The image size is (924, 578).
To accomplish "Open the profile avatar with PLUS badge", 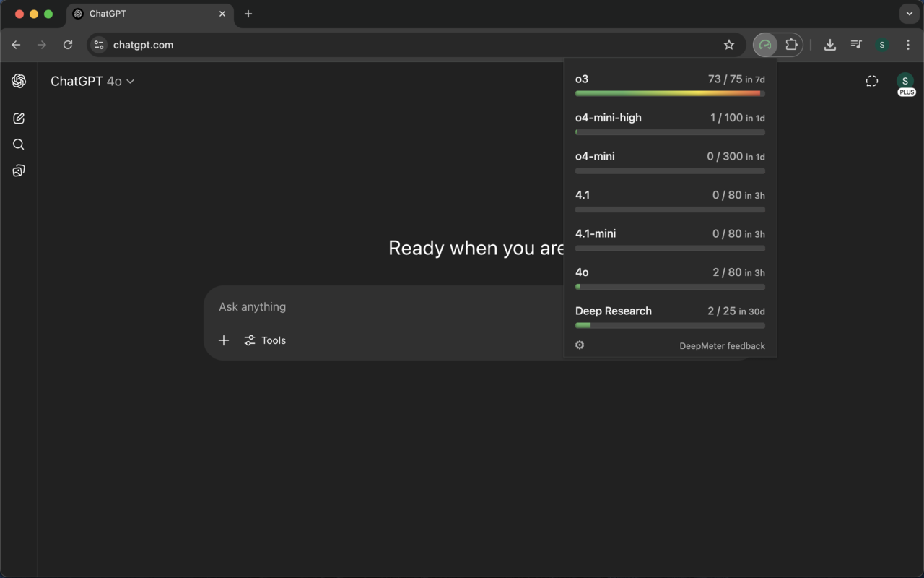I will point(905,82).
